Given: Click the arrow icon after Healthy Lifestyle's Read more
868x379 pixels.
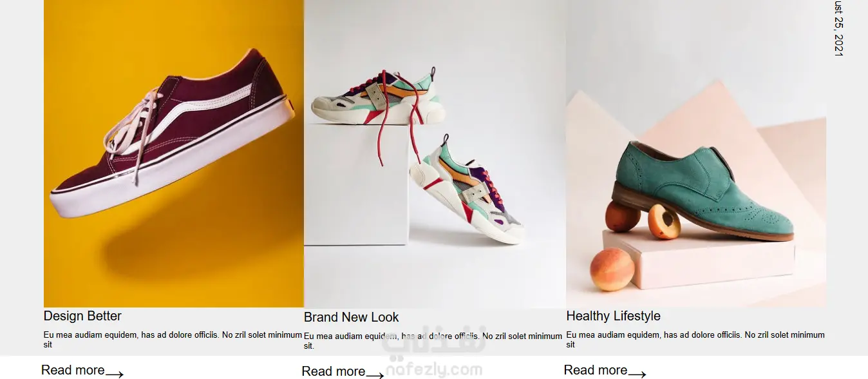Looking at the screenshot, I should (x=637, y=373).
